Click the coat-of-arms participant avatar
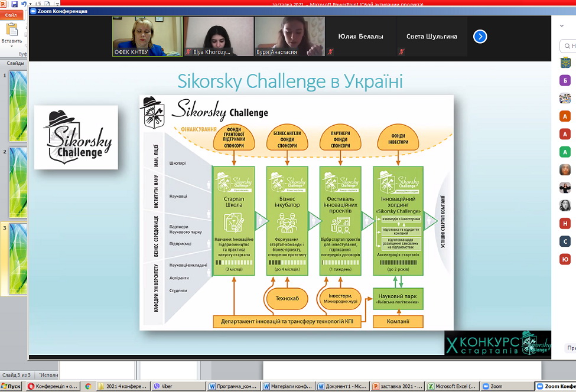576x392 pixels. point(565,63)
